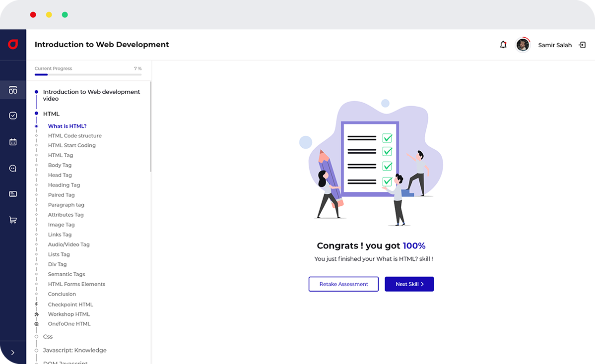This screenshot has width=595, height=364.
Task: Click the notification bell icon
Action: coord(503,45)
